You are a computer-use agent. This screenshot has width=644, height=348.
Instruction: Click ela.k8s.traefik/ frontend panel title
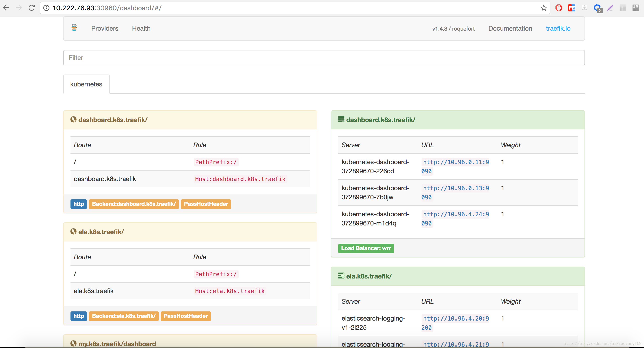coord(101,232)
